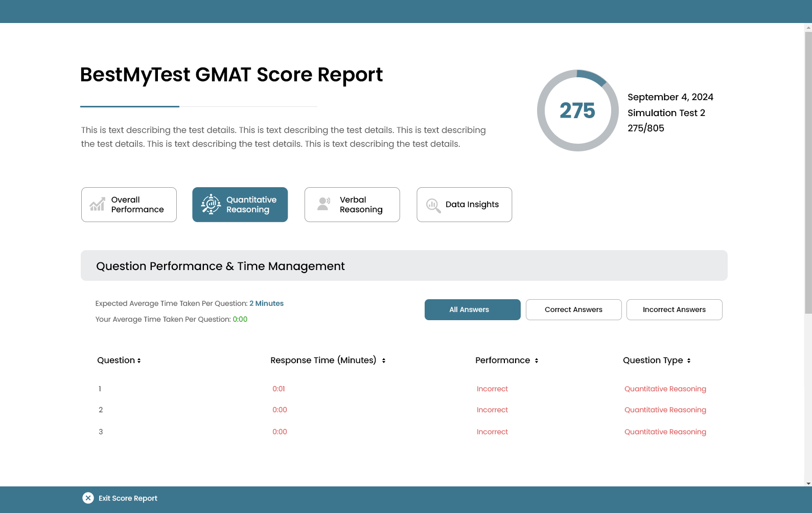The width and height of the screenshot is (812, 513).
Task: Sort by Question Type column arrows
Action: tap(689, 361)
